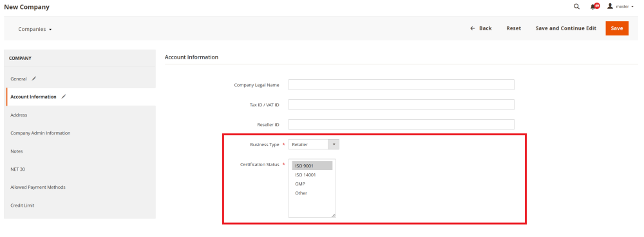This screenshot has height=237, width=644.
Task: Select GMP certification option
Action: click(312, 184)
